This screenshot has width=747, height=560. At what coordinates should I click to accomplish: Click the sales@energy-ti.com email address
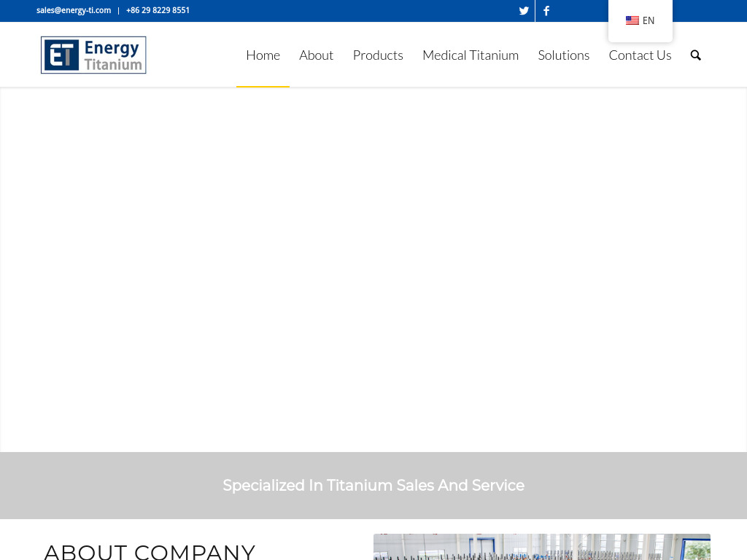[74, 10]
